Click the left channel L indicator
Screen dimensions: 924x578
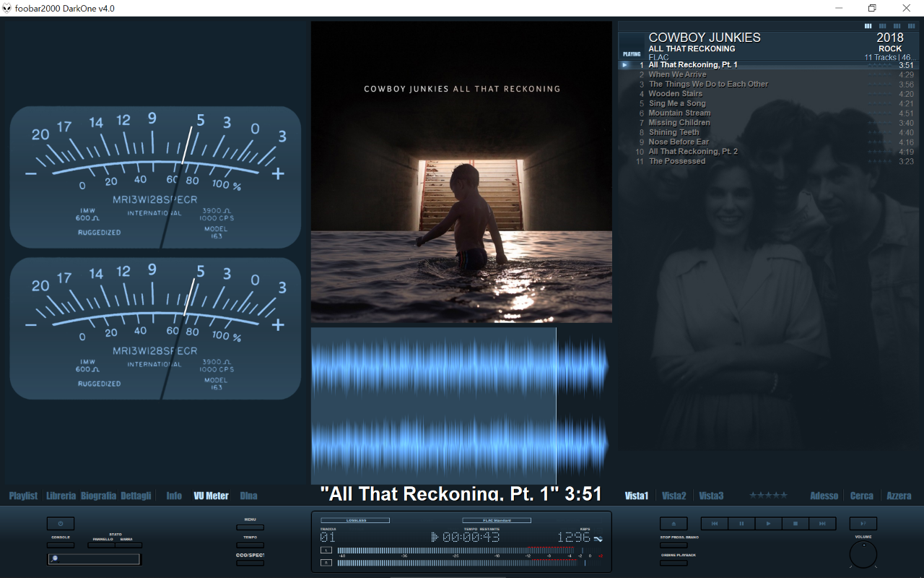326,551
